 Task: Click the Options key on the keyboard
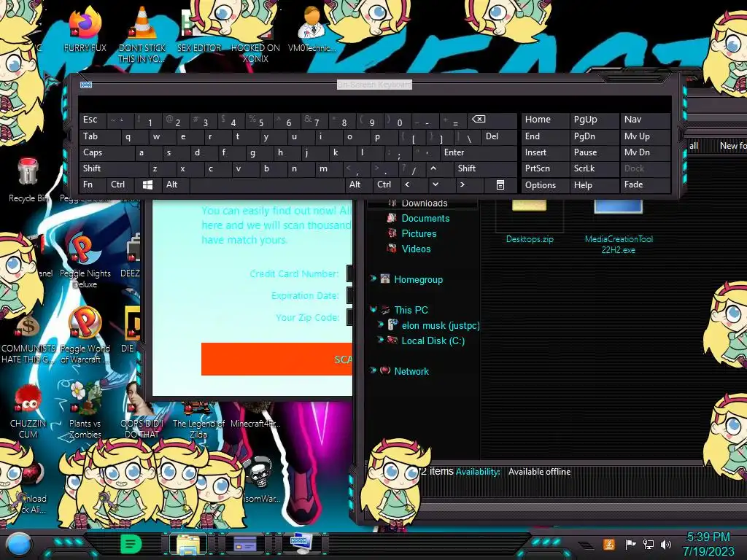point(545,184)
